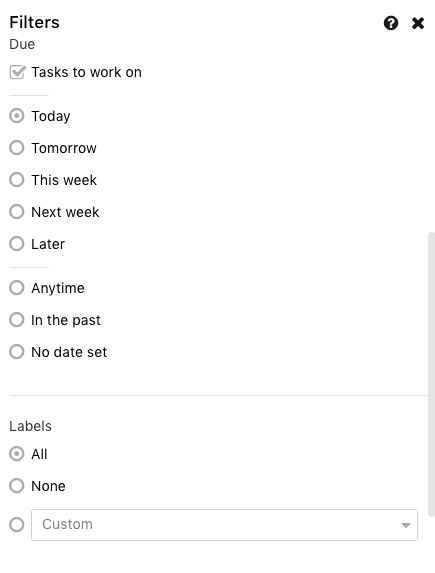Select All under Labels
This screenshot has height=573, width=435.
pyautogui.click(x=17, y=454)
